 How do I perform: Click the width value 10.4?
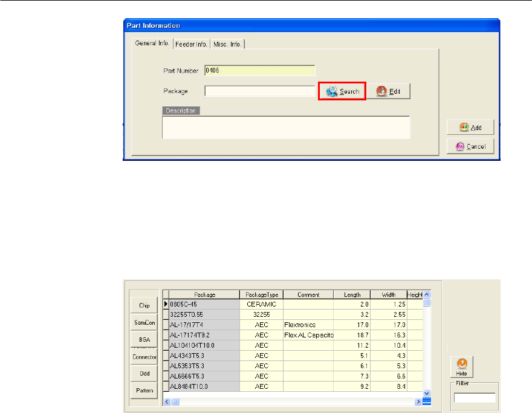(x=389, y=345)
